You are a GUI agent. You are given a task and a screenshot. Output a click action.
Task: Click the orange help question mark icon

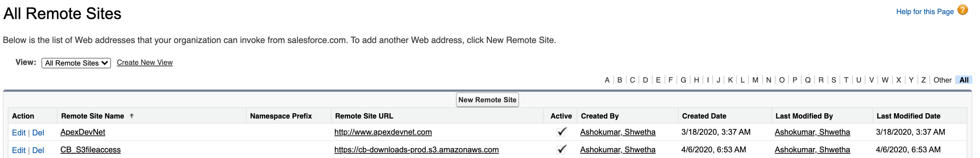pyautogui.click(x=962, y=10)
